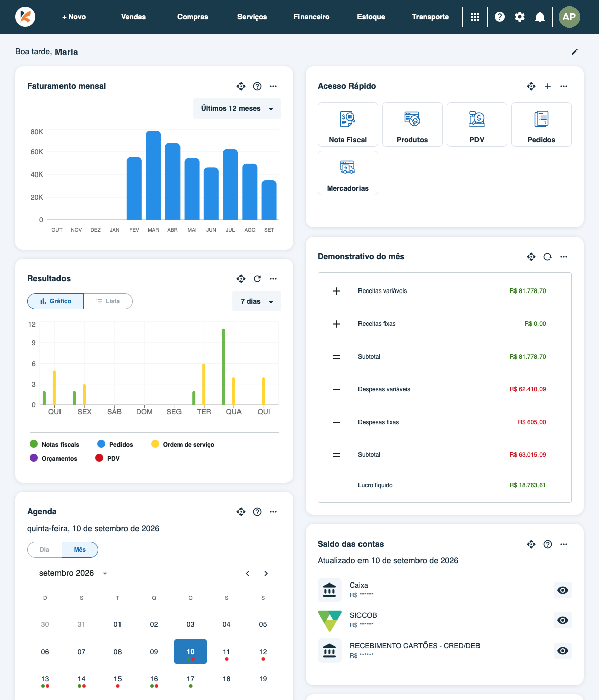599x700 pixels.
Task: Open the settings gear icon
Action: (520, 17)
